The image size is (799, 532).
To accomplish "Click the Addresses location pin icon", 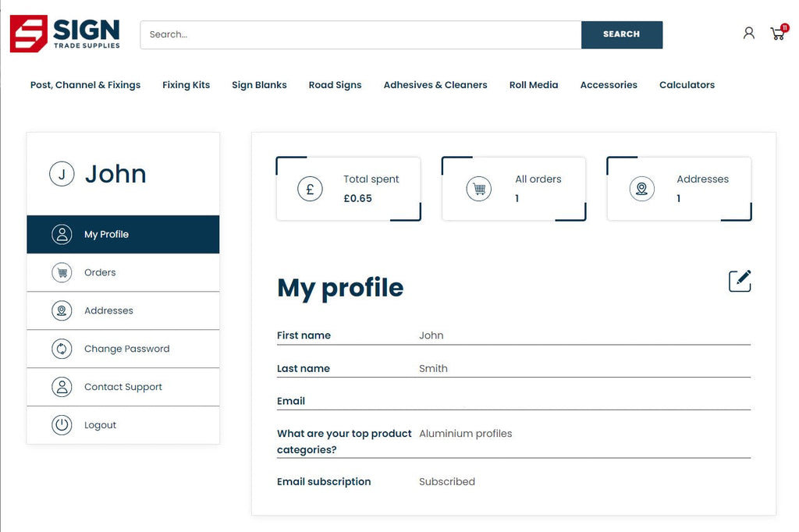I will [x=62, y=310].
